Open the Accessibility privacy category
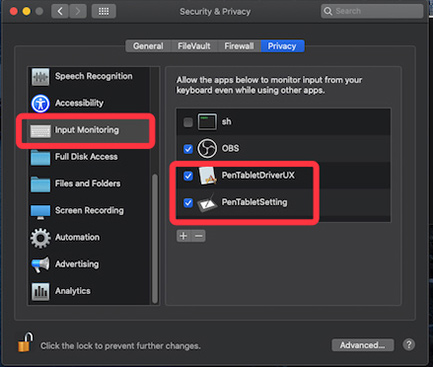Viewport: 433px width, 367px height. point(89,103)
